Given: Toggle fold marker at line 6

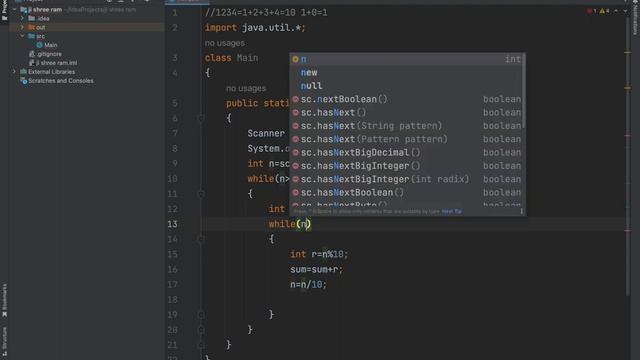Looking at the screenshot, I should (x=201, y=118).
